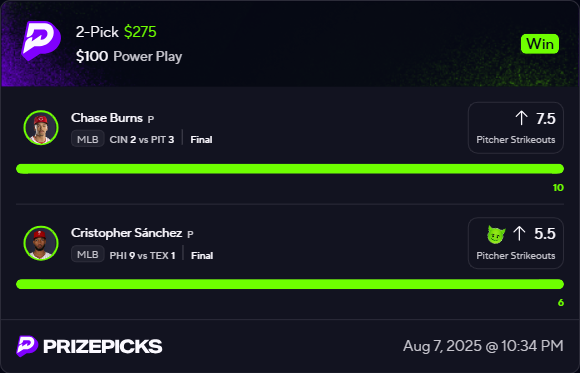Image resolution: width=580 pixels, height=373 pixels.
Task: Click the PrizePicks logo icon in header
Action: [x=41, y=40]
